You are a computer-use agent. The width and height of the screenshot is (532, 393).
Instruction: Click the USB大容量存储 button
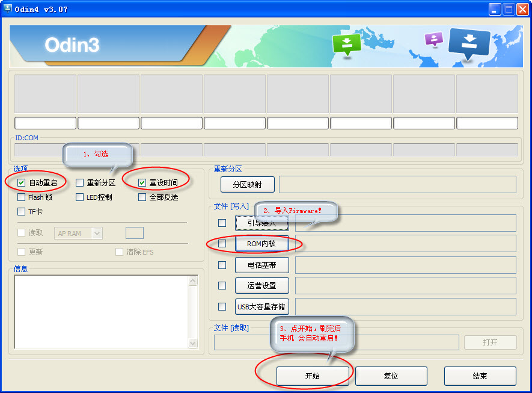(262, 307)
